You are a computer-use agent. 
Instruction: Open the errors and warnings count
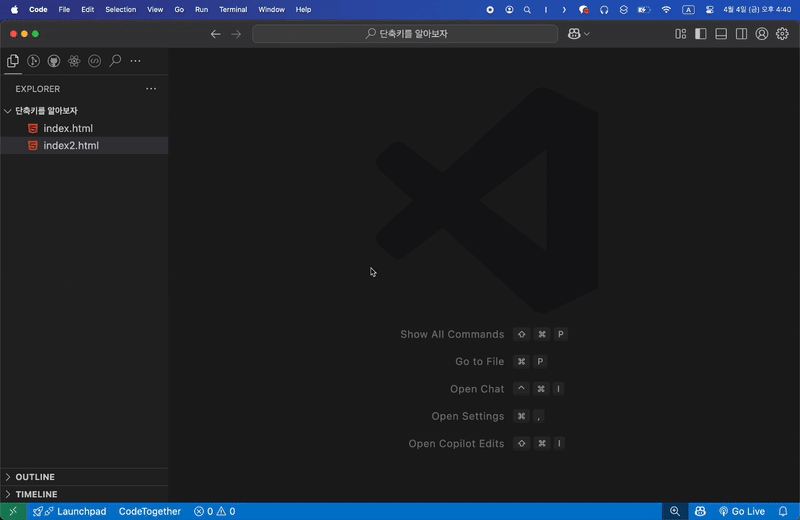[x=214, y=511]
